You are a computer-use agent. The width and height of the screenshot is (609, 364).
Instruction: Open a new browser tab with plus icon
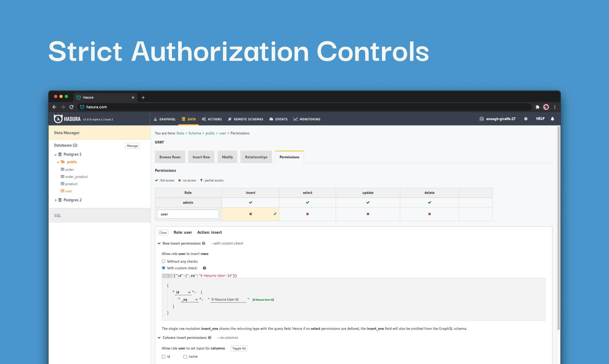click(143, 98)
